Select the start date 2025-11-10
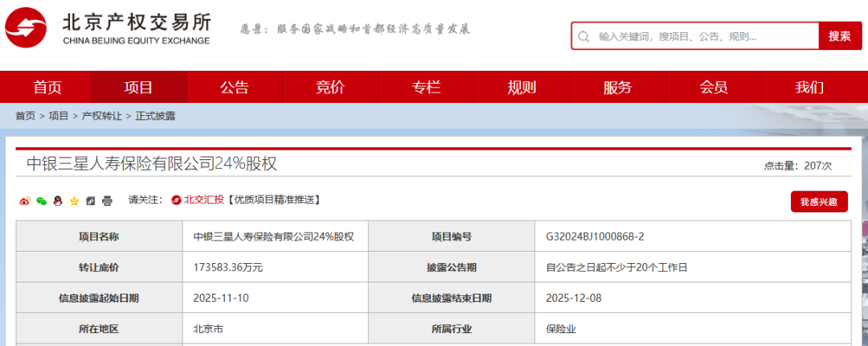 [x=222, y=299]
